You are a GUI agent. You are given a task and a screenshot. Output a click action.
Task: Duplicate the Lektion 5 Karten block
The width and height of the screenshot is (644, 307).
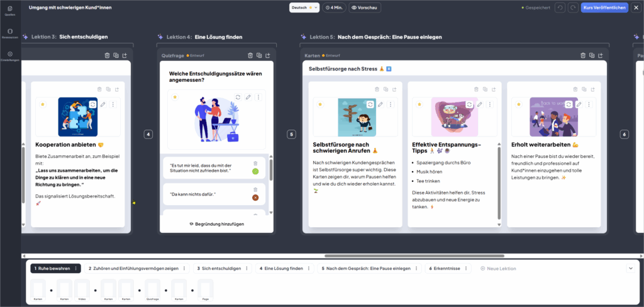[592, 55]
